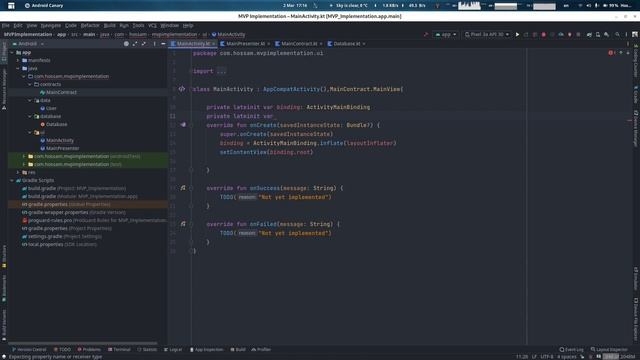Click the Android Canary item in the top panel
640x360 pixels.
tap(44, 6)
